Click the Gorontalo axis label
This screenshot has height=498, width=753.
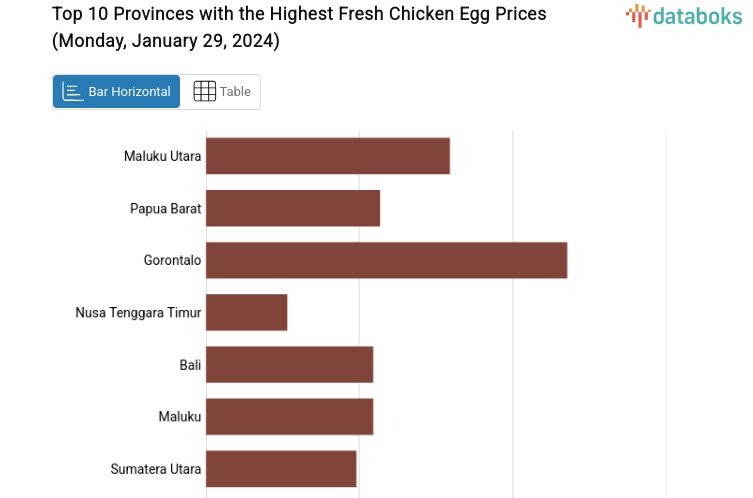click(172, 260)
